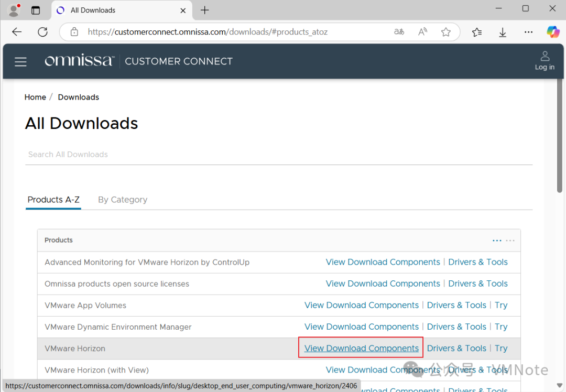
Task: Close the All Downloads tab
Action: click(183, 10)
